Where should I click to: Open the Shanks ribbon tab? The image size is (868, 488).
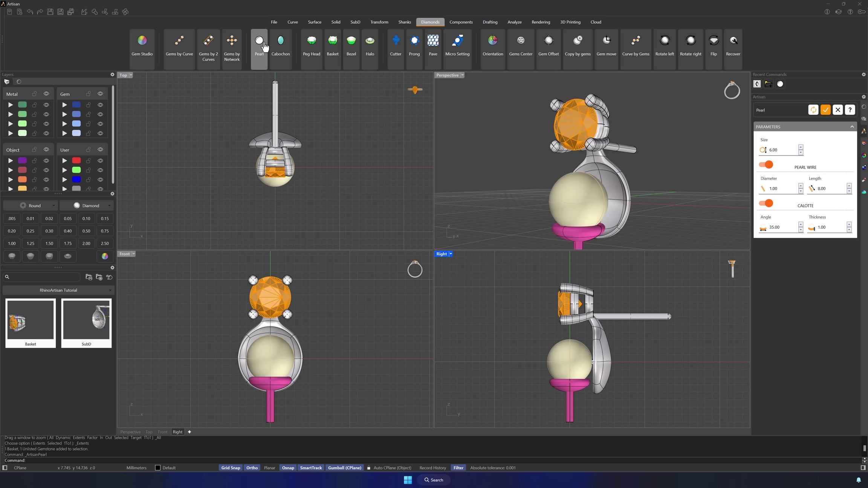[x=404, y=22]
